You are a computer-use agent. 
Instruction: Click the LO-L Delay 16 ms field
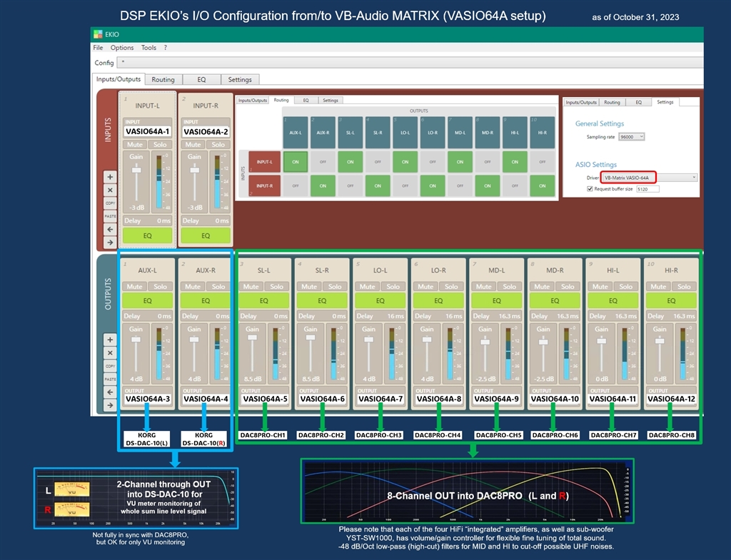coord(380,316)
